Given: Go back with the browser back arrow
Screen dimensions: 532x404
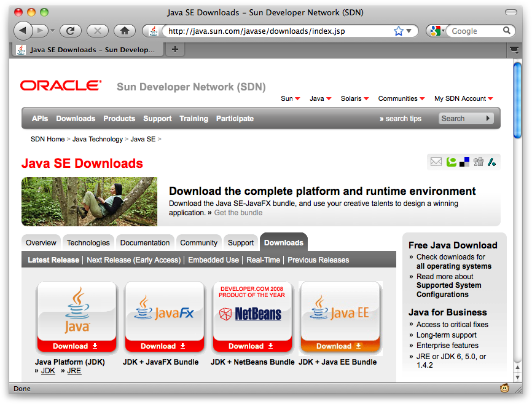Looking at the screenshot, I should coord(23,31).
